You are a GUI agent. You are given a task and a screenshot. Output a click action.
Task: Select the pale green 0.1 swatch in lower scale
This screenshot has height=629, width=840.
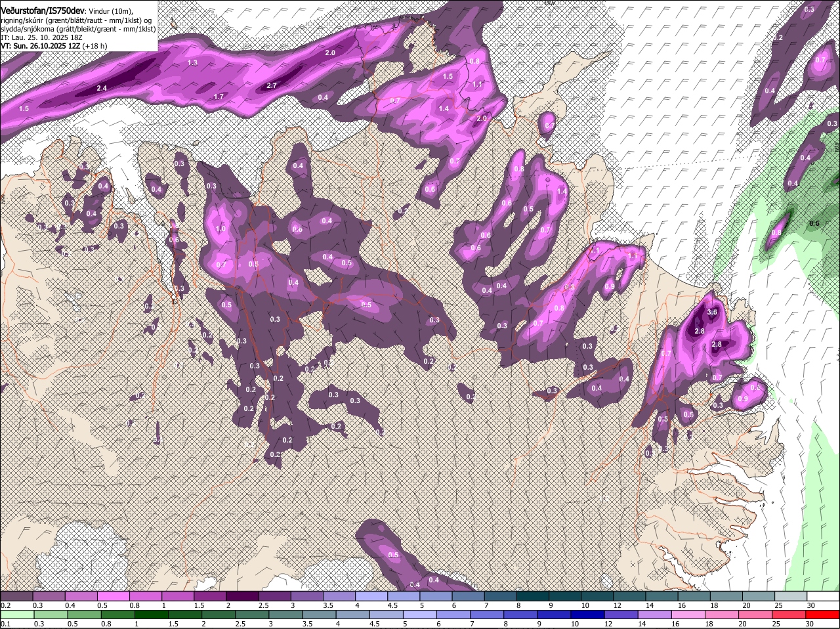[17, 615]
